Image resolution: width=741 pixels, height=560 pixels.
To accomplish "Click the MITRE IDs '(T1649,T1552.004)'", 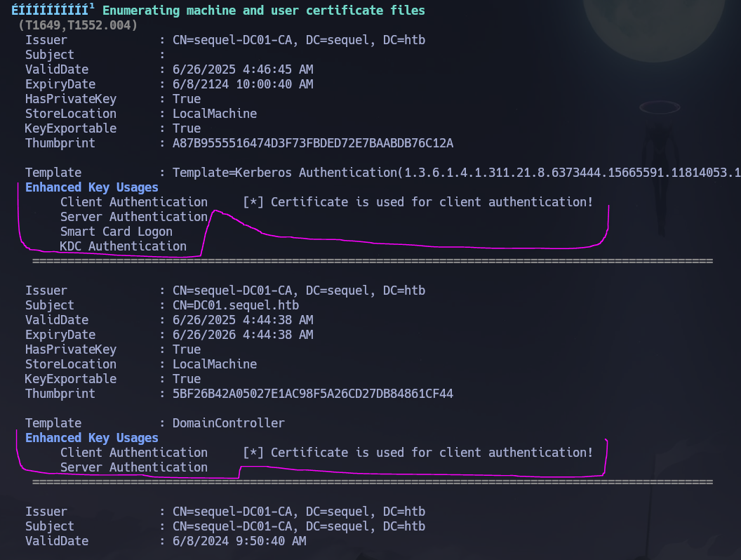I will 78,25.
